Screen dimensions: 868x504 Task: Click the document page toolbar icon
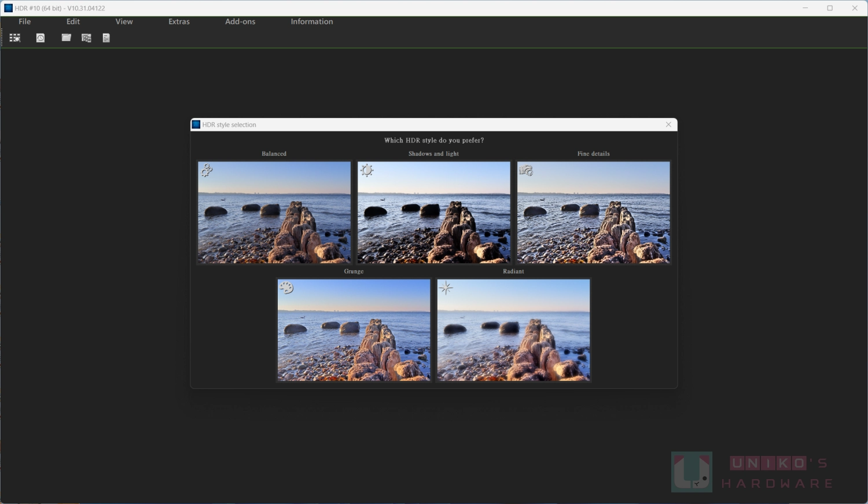pyautogui.click(x=106, y=38)
